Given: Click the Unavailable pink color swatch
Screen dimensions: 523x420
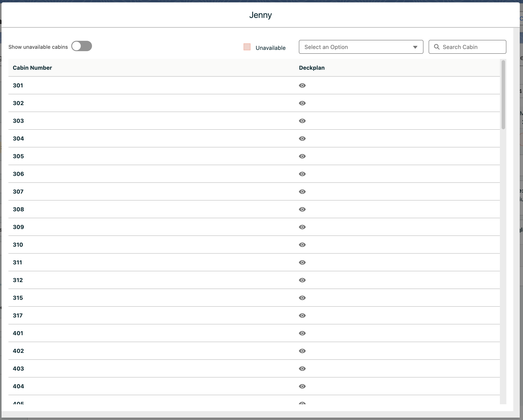Looking at the screenshot, I should (247, 47).
